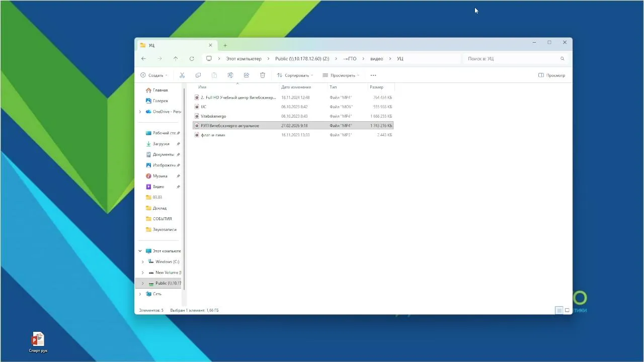Click chevron after Этот компьютер in breadcrumb

pos(268,59)
